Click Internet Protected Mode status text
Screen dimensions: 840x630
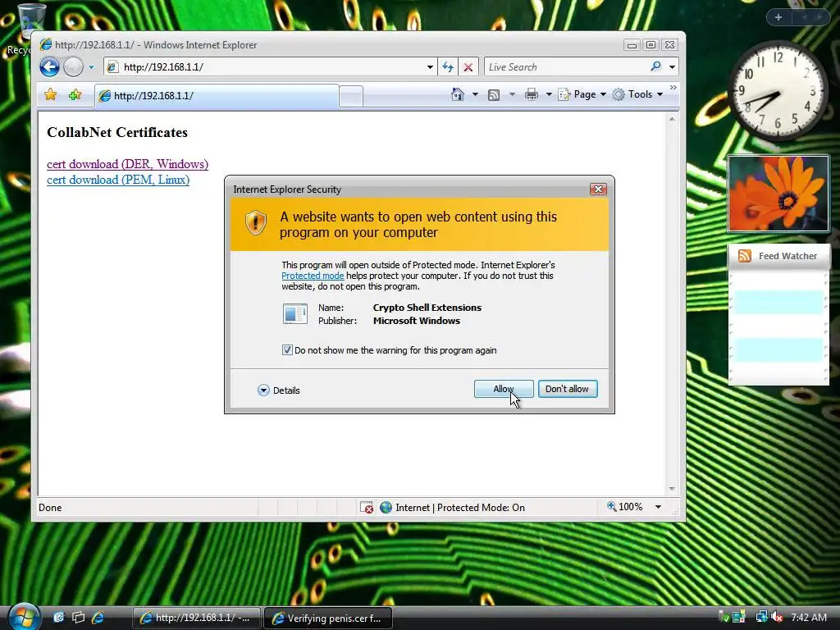click(459, 507)
